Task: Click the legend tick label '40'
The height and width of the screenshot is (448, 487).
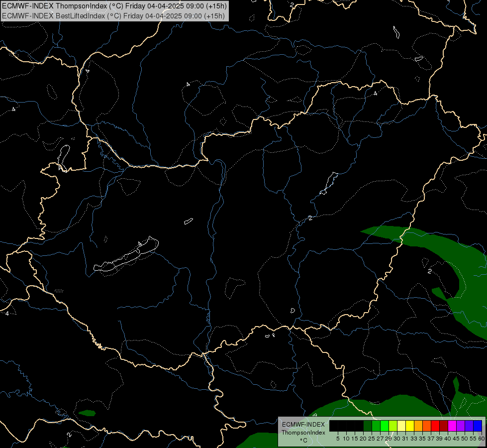Action: point(448,439)
